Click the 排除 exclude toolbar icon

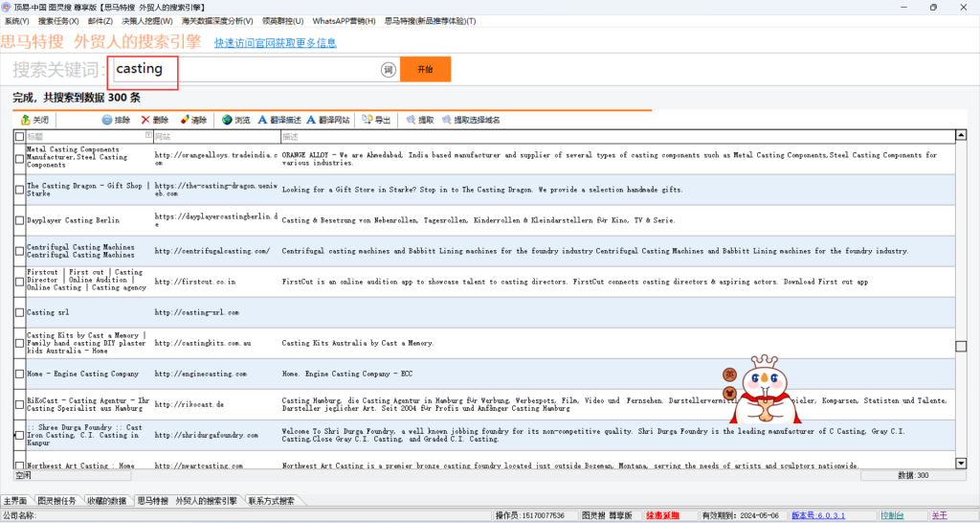click(x=107, y=121)
